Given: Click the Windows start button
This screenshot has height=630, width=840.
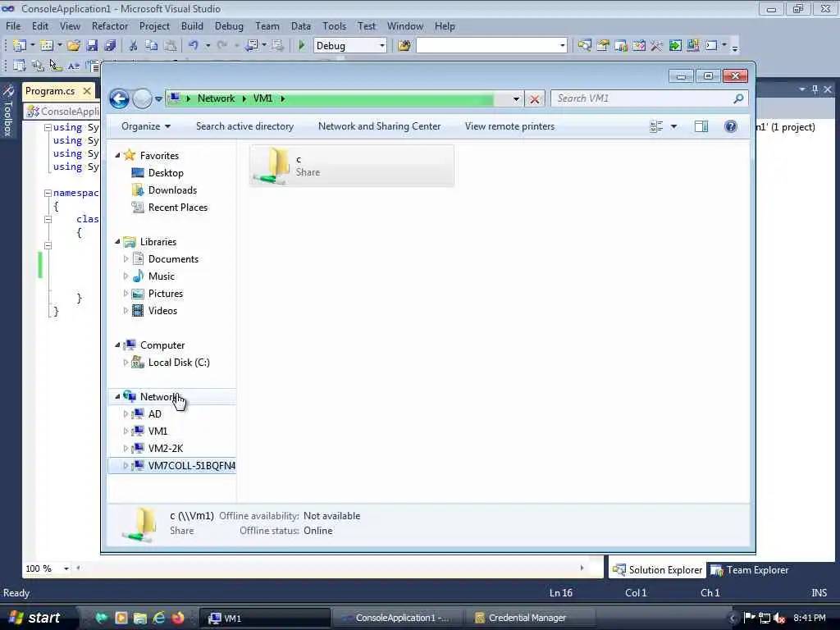Looking at the screenshot, I should tap(34, 618).
